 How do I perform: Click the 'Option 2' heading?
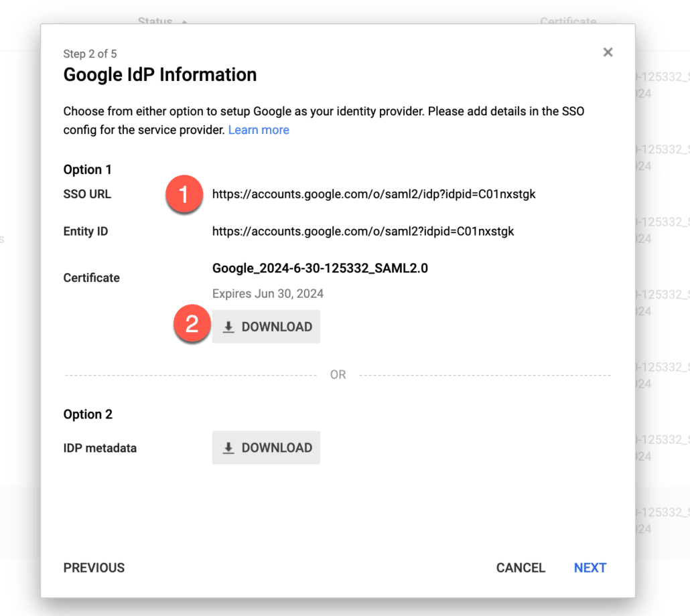point(88,414)
